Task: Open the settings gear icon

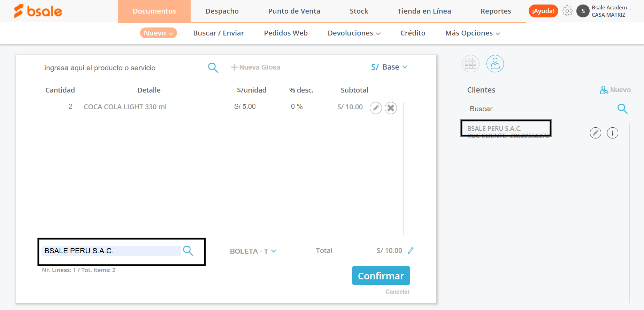Action: [x=567, y=11]
